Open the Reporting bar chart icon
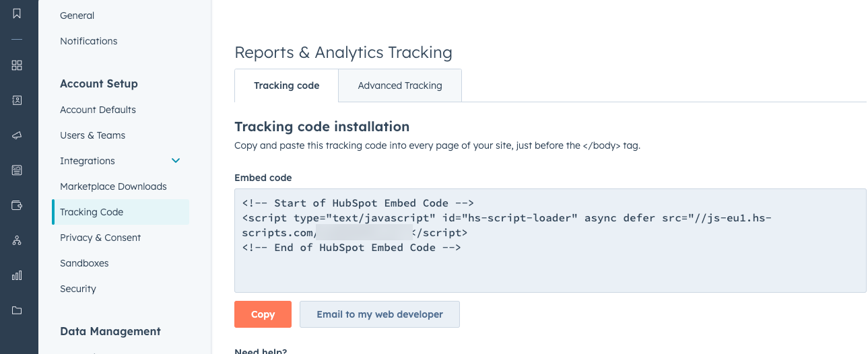Image resolution: width=868 pixels, height=354 pixels. pyautogui.click(x=17, y=275)
